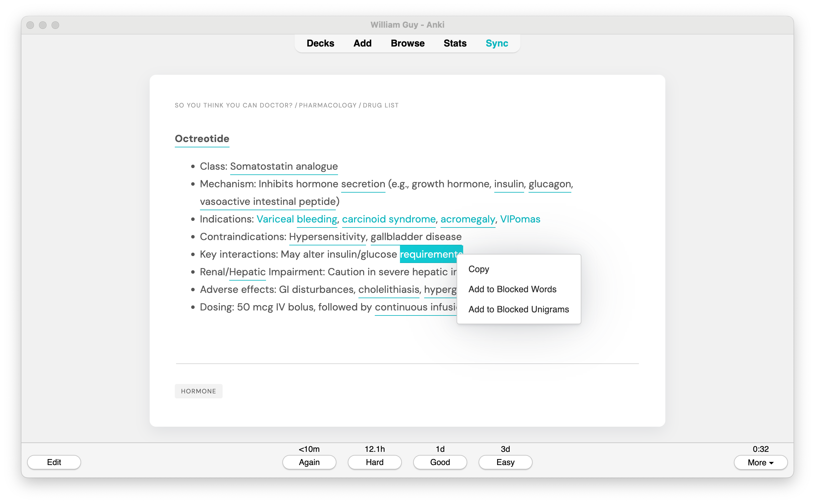Image resolution: width=815 pixels, height=504 pixels.
Task: Rate the card as Easy
Action: 505,462
